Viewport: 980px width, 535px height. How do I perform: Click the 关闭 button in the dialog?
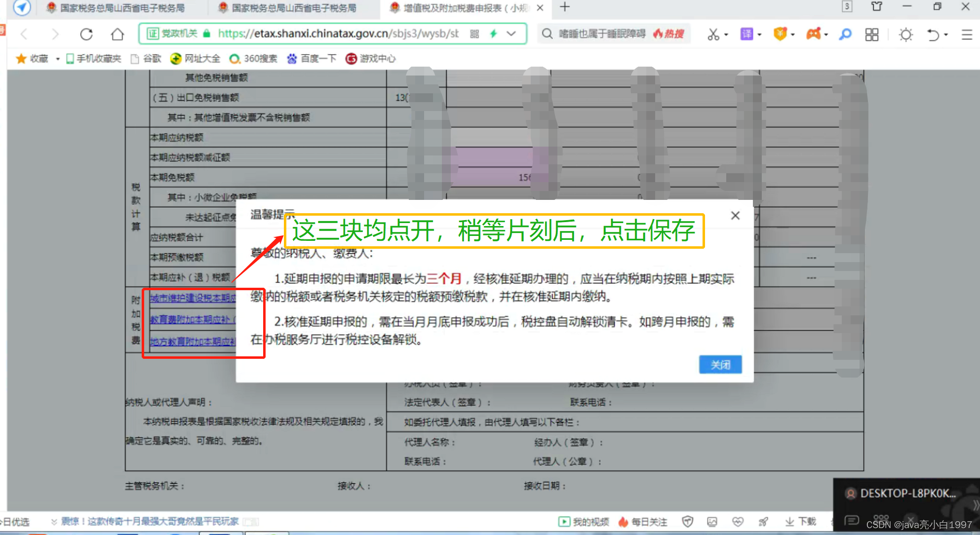click(720, 364)
